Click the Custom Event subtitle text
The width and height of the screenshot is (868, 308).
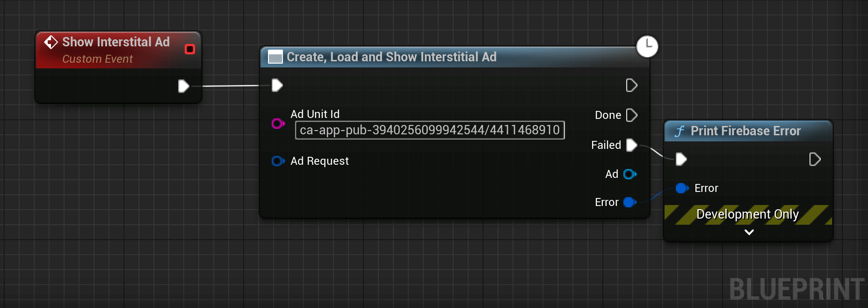(97, 59)
